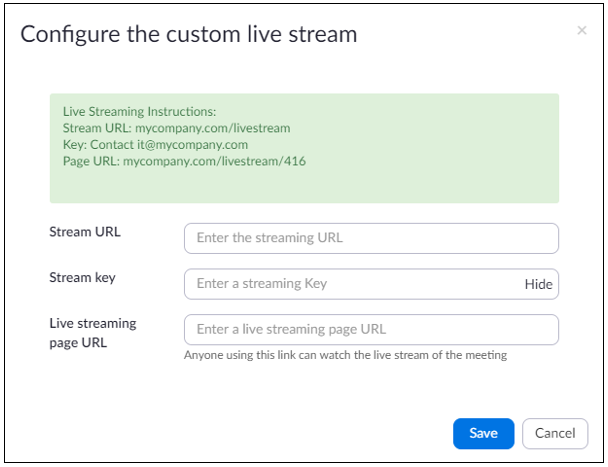This screenshot has height=467, width=608.
Task: Cancel the live stream configuration
Action: 555,433
